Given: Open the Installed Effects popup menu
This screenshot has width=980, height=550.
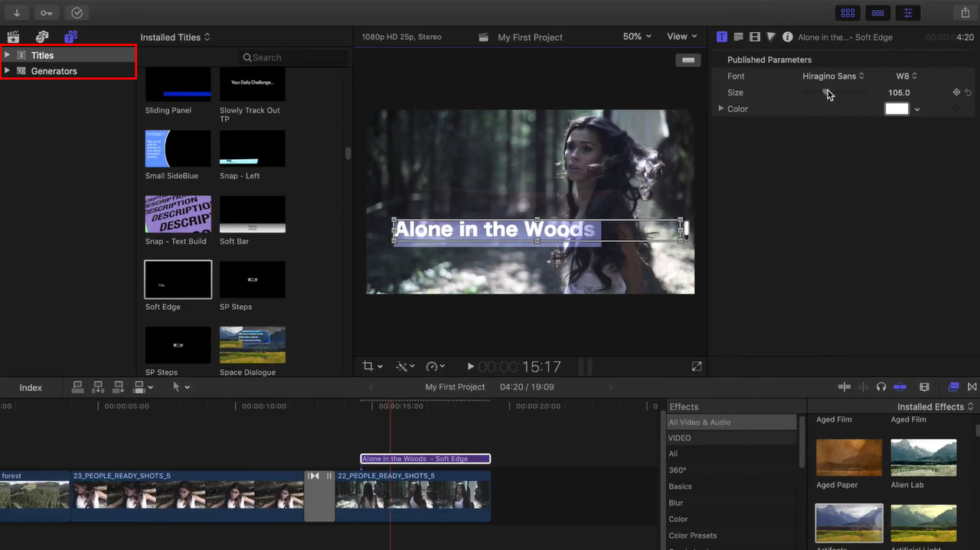Looking at the screenshot, I should point(936,406).
